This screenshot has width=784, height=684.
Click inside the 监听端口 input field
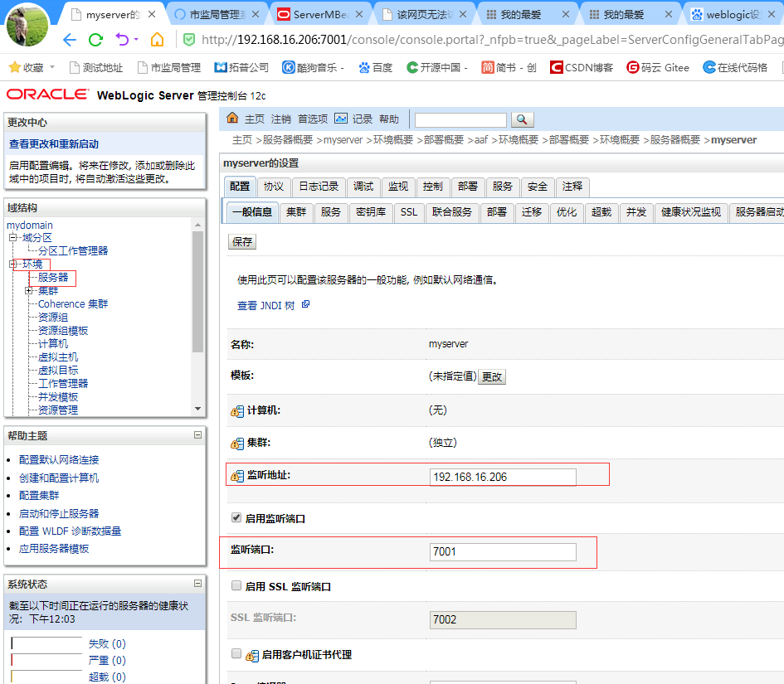pos(502,551)
